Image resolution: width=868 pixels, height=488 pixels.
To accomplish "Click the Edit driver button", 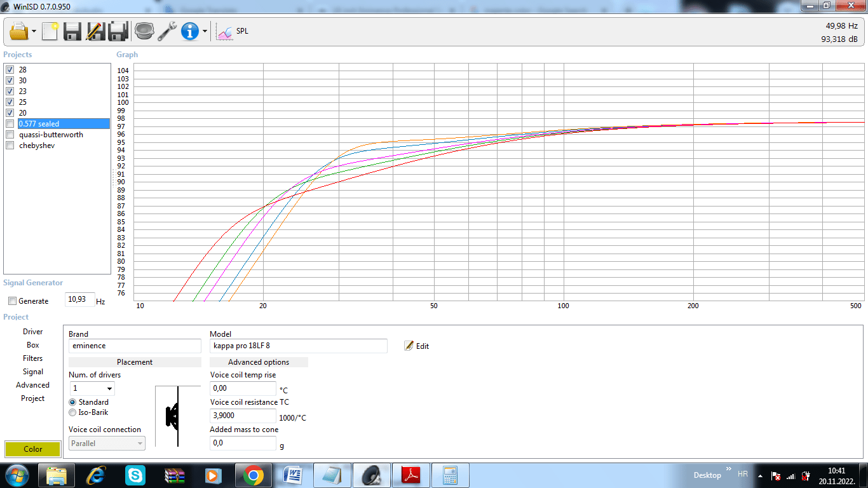I will click(x=417, y=346).
